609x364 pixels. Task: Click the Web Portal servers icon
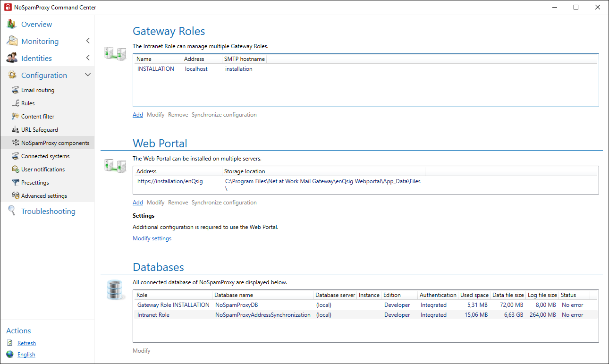click(115, 166)
